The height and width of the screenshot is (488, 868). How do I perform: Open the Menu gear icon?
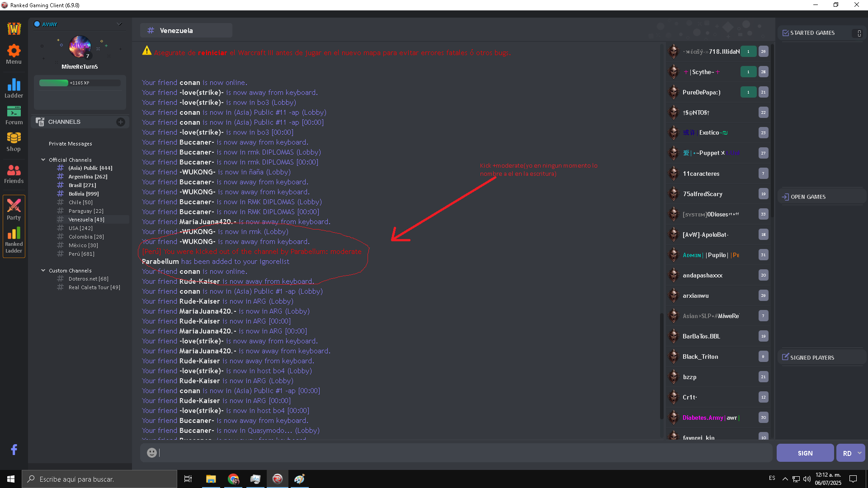[x=14, y=51]
